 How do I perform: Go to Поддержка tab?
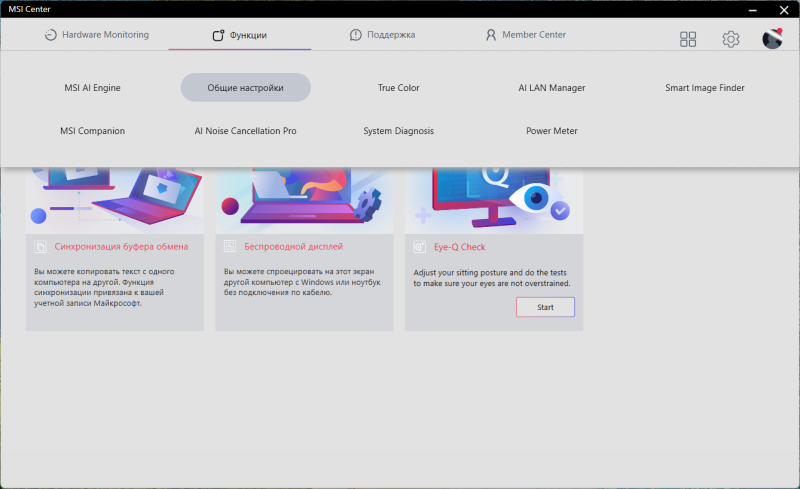[382, 35]
